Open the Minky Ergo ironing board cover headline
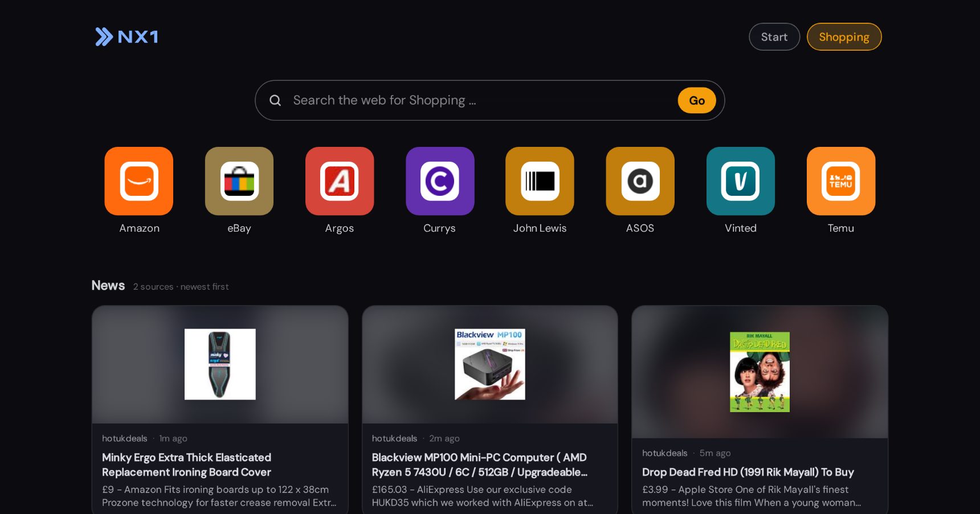Image resolution: width=980 pixels, height=514 pixels. tap(187, 465)
